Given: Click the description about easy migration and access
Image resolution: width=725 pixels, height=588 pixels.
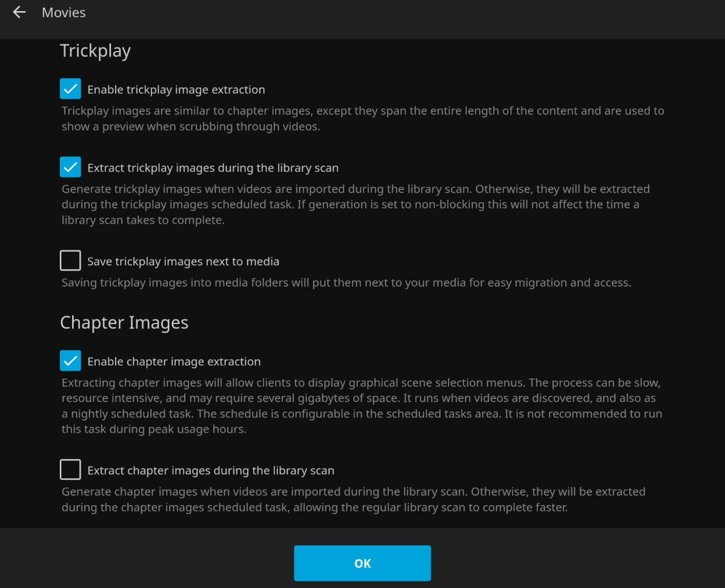Looking at the screenshot, I should 346,283.
